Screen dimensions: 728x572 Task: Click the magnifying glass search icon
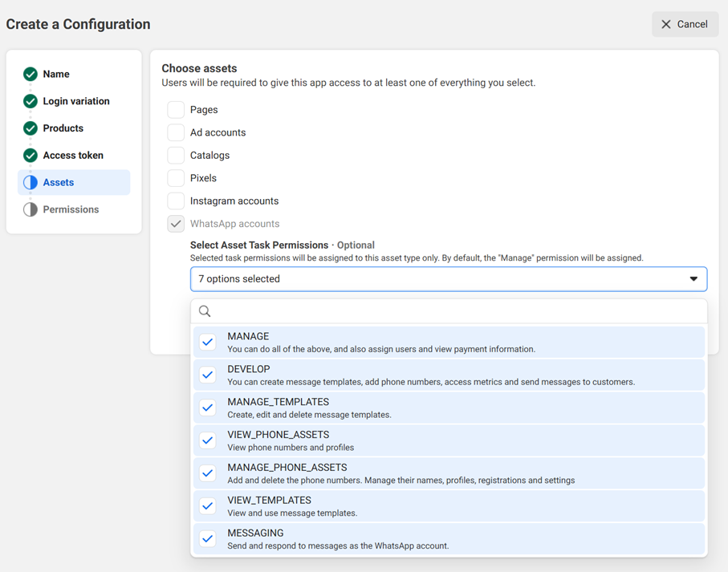[205, 310]
